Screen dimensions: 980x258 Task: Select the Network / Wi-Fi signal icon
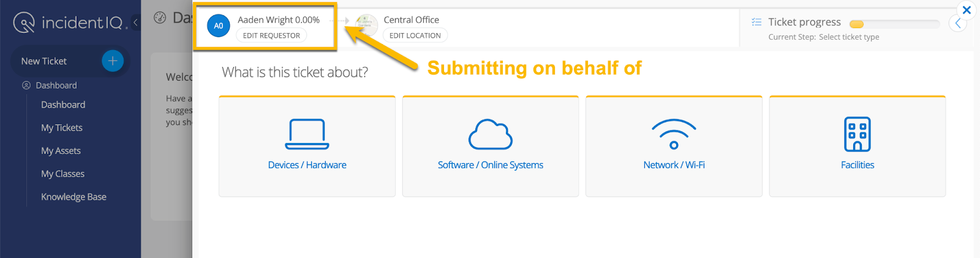click(674, 135)
